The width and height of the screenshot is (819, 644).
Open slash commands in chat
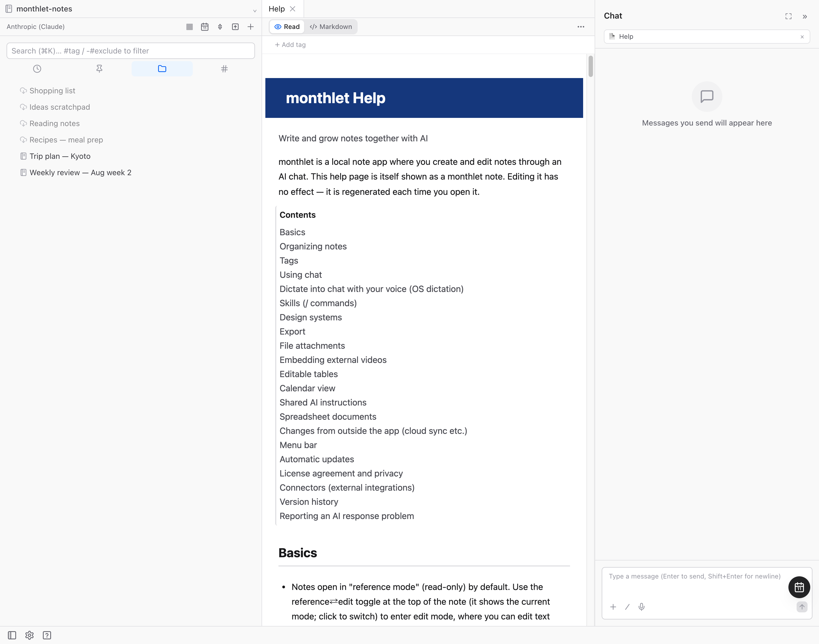627,607
